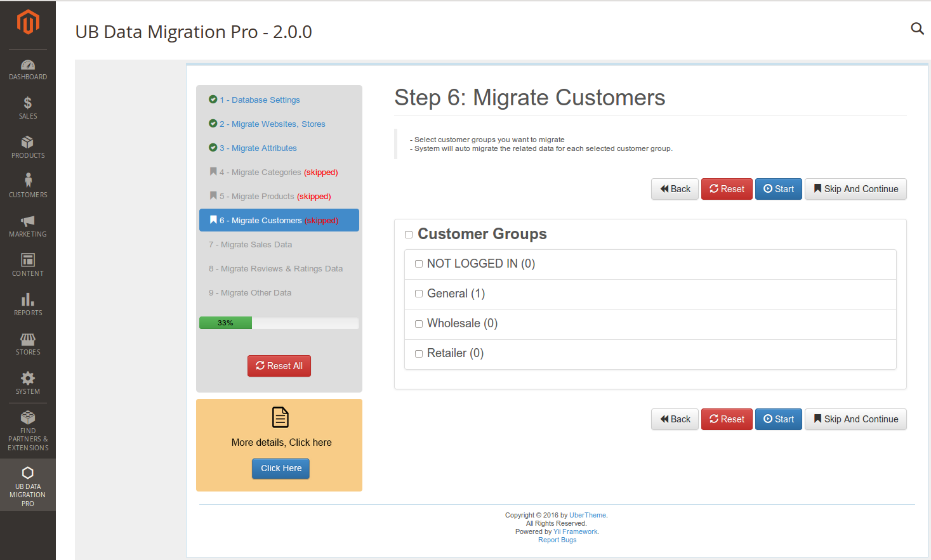Click the document icon in orange panel

click(281, 417)
